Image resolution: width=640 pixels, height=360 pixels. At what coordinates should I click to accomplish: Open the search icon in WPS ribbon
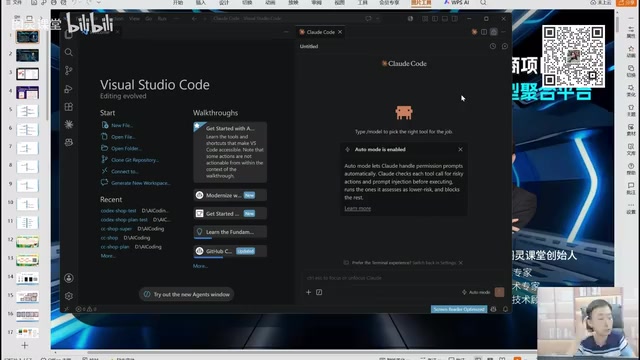click(x=483, y=3)
